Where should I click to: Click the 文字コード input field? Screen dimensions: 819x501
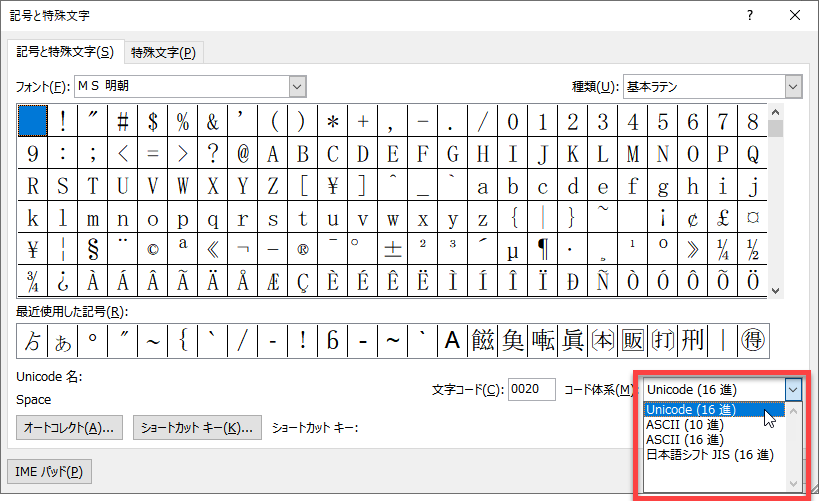click(531, 389)
